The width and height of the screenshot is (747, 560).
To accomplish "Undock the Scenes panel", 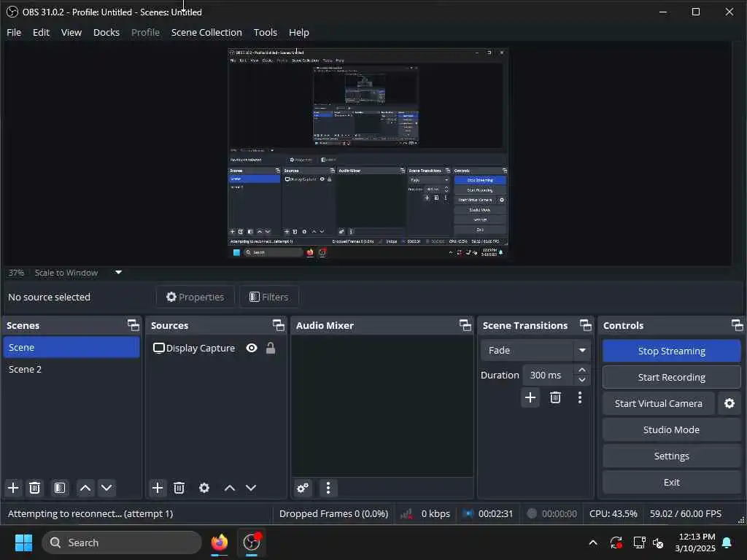I will pyautogui.click(x=133, y=325).
